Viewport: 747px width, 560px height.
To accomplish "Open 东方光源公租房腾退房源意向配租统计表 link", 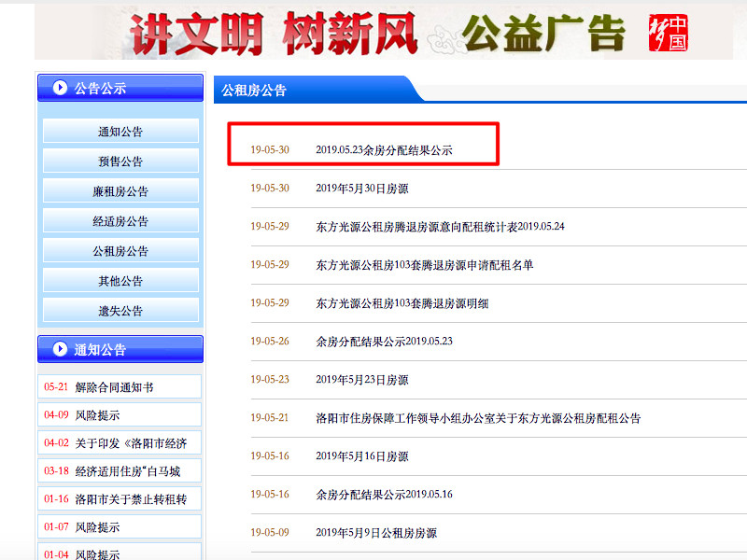I will tap(440, 226).
